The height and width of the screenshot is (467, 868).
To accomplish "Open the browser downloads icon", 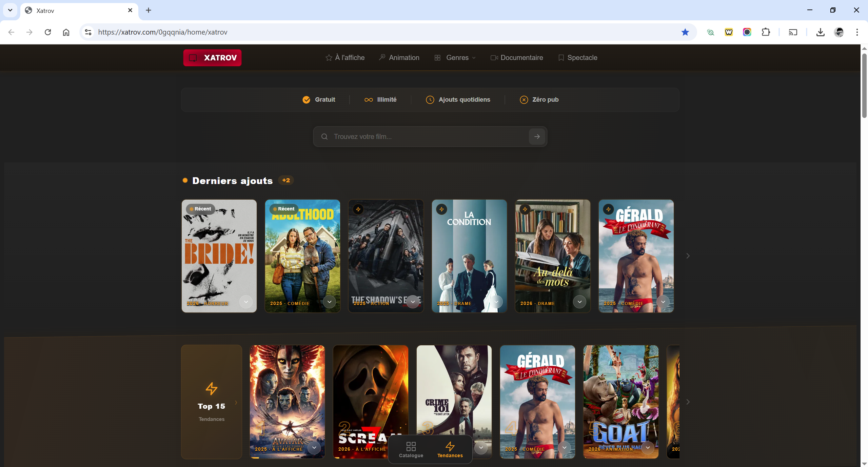I will point(820,32).
